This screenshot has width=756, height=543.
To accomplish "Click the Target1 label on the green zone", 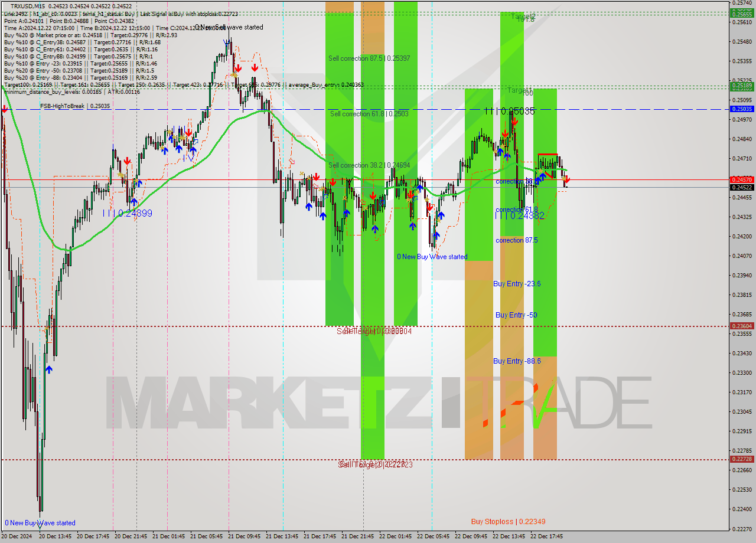I will pyautogui.click(x=520, y=90).
